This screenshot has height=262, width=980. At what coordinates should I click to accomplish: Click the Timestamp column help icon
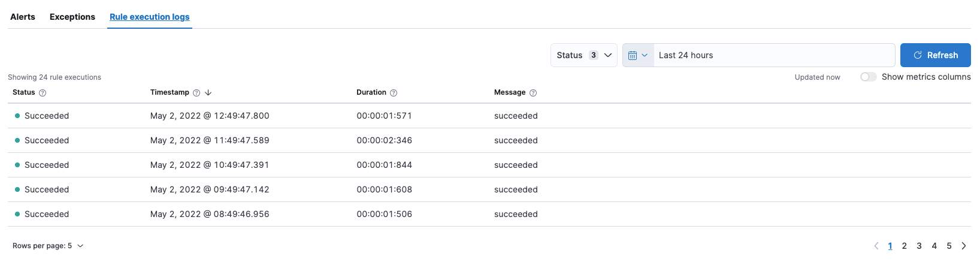[x=196, y=93]
